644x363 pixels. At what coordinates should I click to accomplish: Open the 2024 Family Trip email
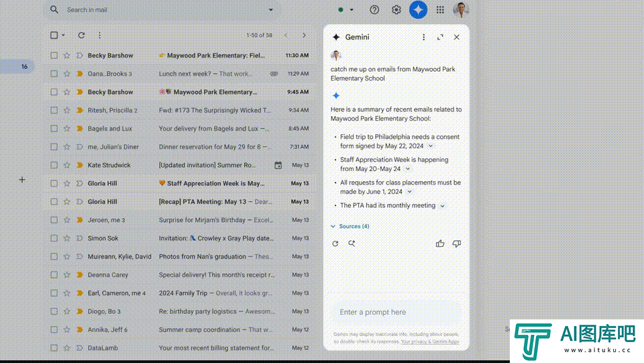click(215, 293)
